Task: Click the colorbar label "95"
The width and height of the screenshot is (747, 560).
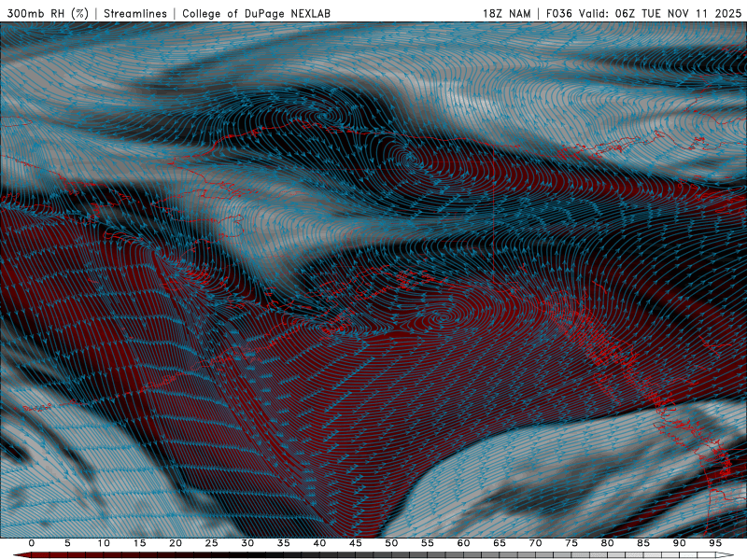Action: pyautogui.click(x=715, y=543)
